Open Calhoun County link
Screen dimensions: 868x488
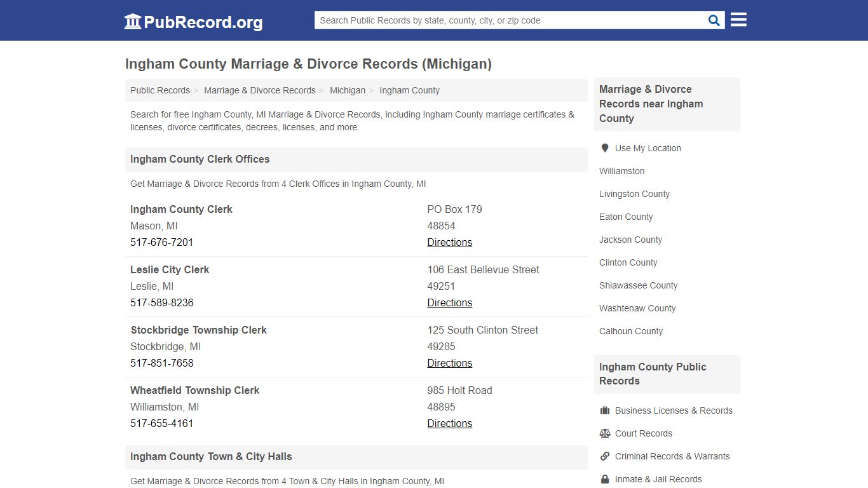click(631, 331)
